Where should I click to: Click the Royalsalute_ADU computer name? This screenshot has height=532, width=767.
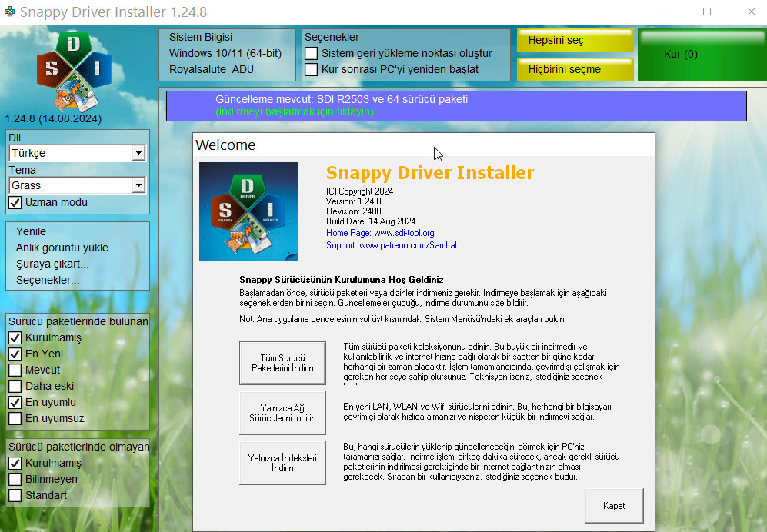212,69
